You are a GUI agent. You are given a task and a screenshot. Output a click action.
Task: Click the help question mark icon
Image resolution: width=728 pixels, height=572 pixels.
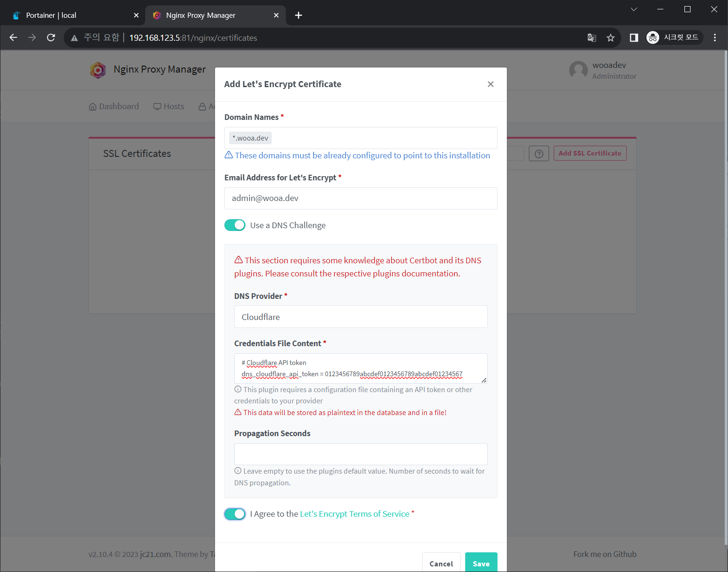(539, 154)
